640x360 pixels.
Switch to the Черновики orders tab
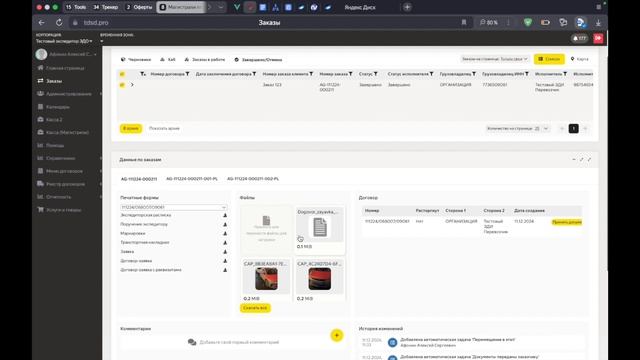[136, 60]
